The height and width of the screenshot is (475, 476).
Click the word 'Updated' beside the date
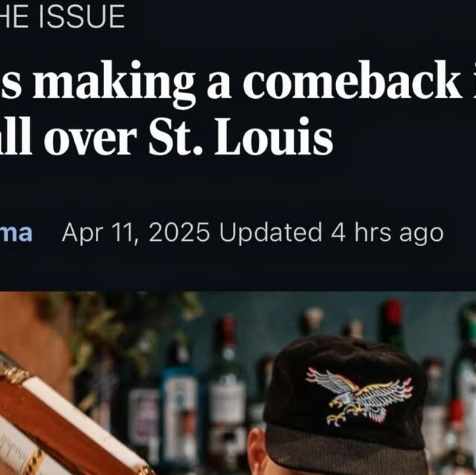pos(270,233)
